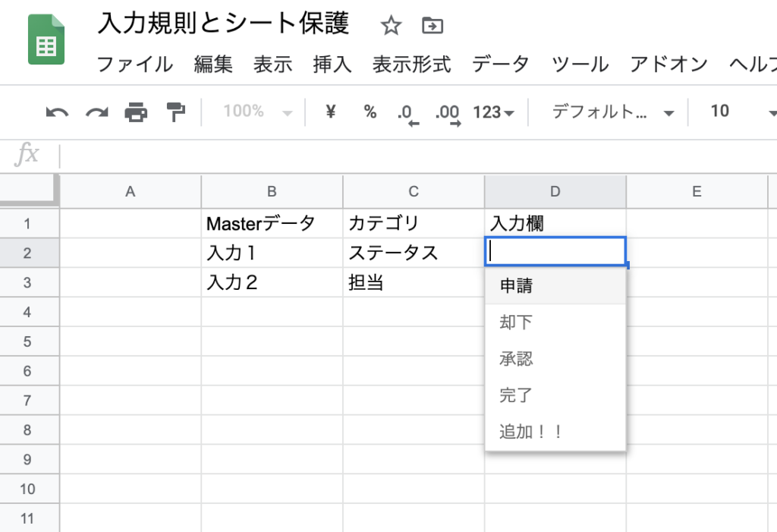Click cell containing 入力２

pos(272,282)
